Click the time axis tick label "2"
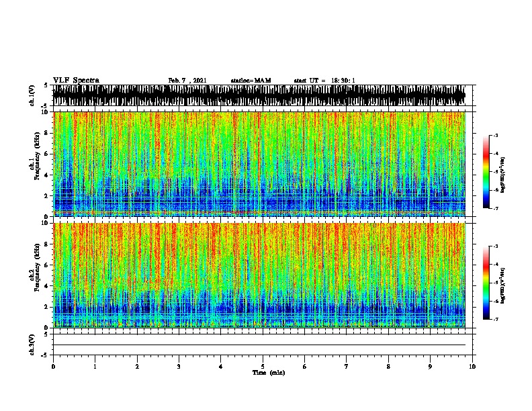 pos(137,367)
